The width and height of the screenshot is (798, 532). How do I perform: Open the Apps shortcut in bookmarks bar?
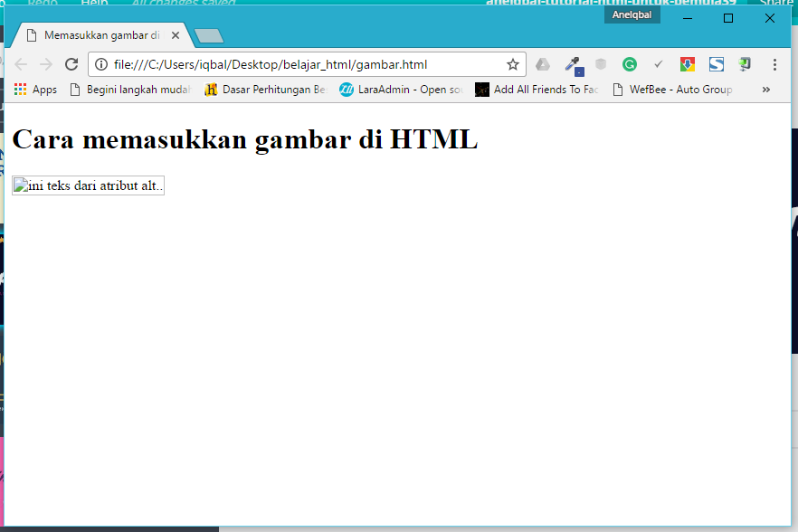35,90
